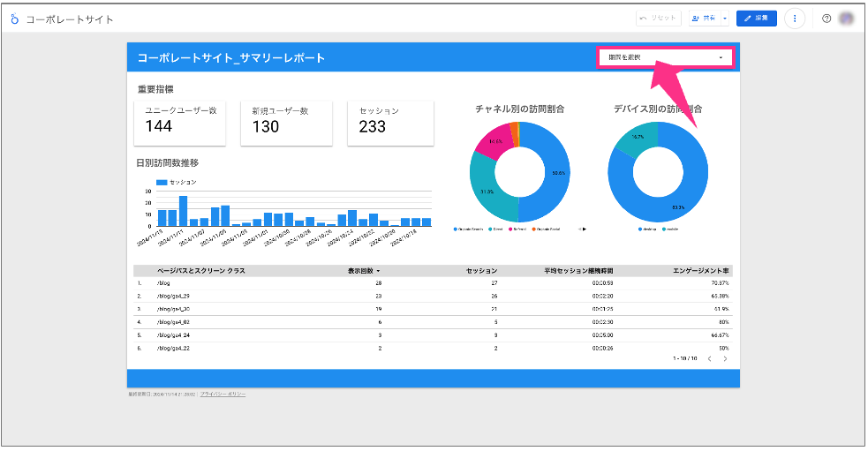This screenshot has height=451, width=868.
Task: Click the 新規ユーザー数 130 scorecard
Action: point(286,123)
